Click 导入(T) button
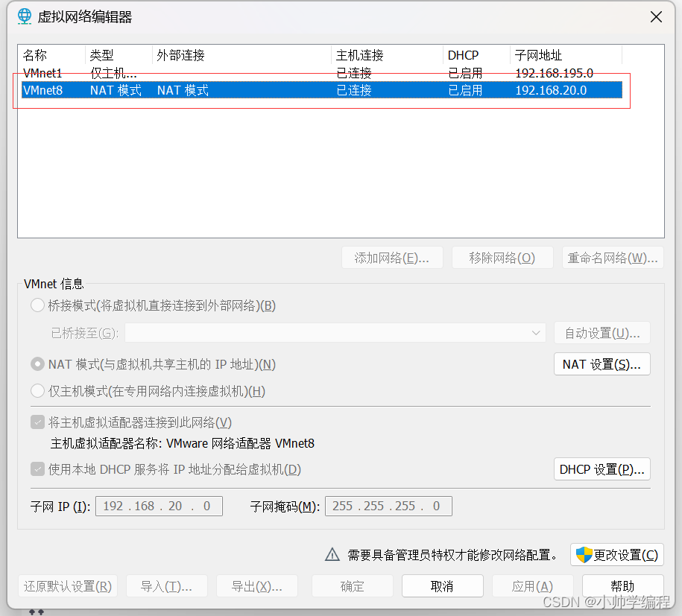This screenshot has width=682, height=616. tap(166, 586)
